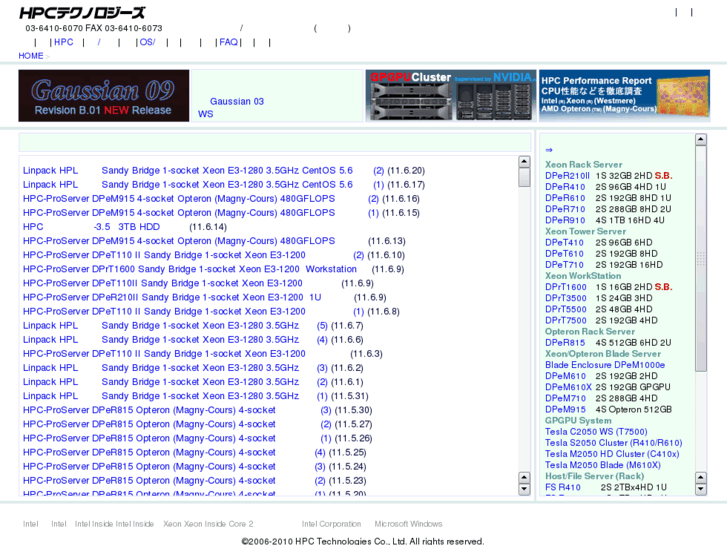Open Tesla M2050 HD Cluster (C410x) link
This screenshot has height=545, width=727.
pos(612,454)
